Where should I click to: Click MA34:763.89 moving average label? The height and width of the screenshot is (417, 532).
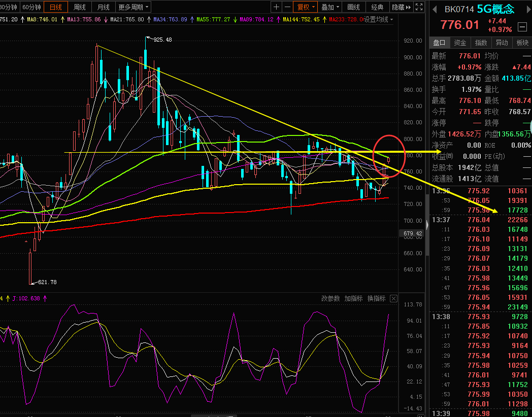click(x=170, y=20)
